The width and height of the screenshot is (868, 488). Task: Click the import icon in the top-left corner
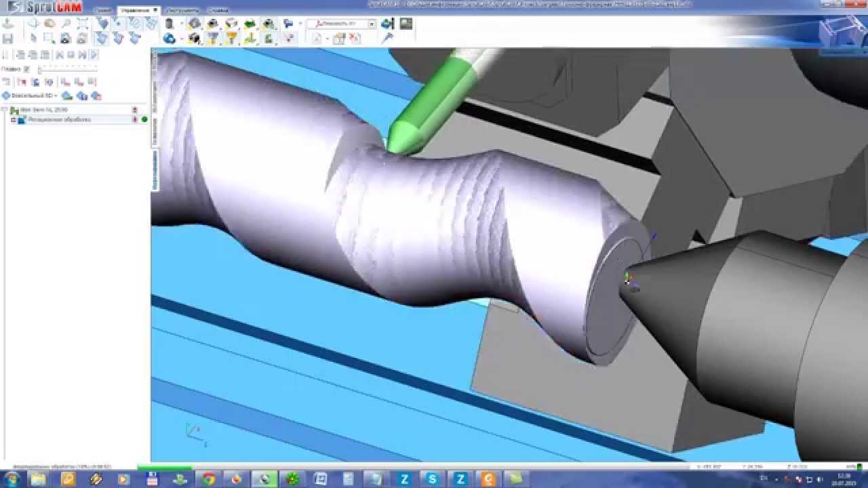click(7, 23)
